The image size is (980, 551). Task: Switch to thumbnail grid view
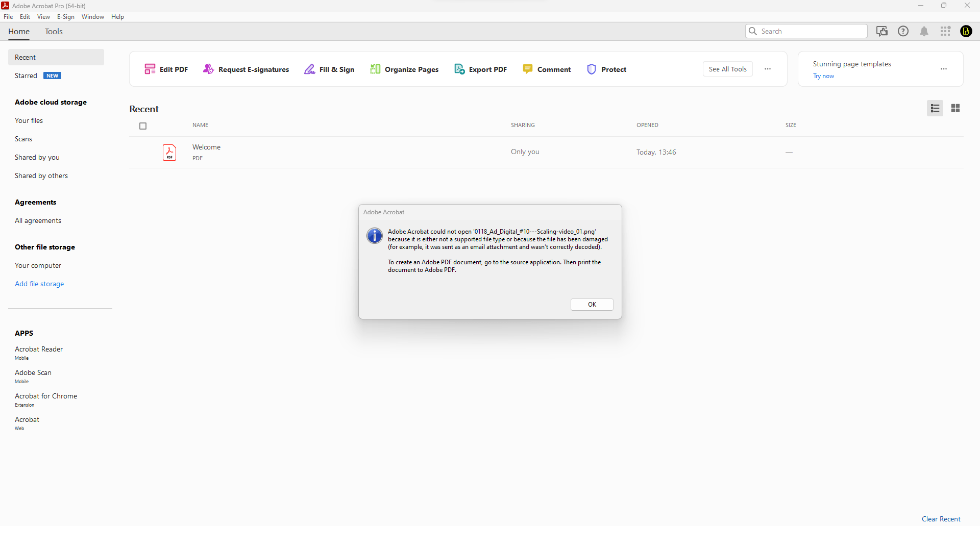955,108
